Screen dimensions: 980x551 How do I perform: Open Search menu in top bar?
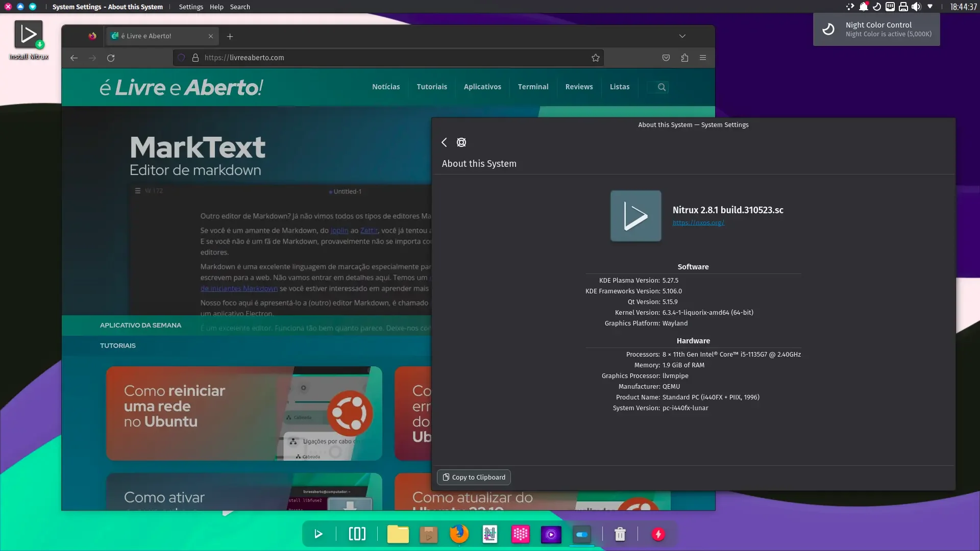240,7
